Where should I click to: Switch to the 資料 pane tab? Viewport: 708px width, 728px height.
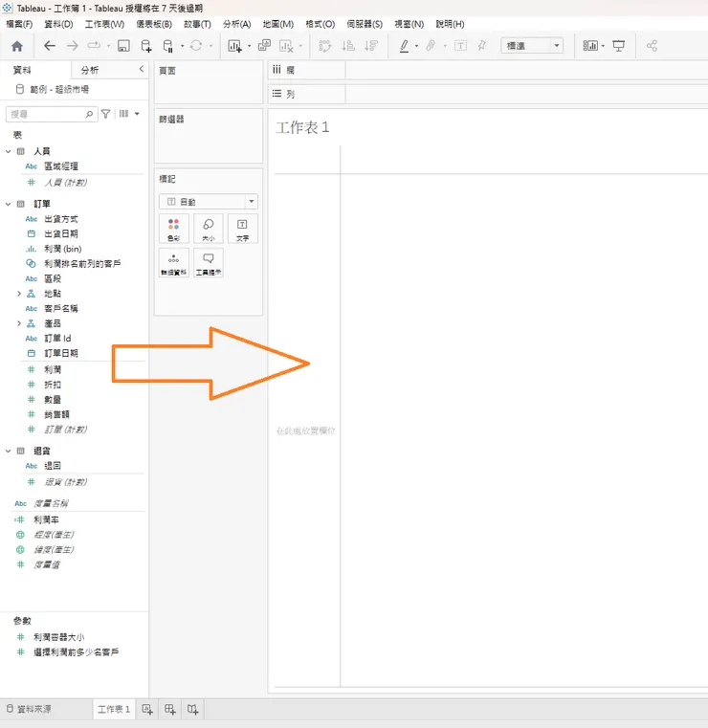22,70
